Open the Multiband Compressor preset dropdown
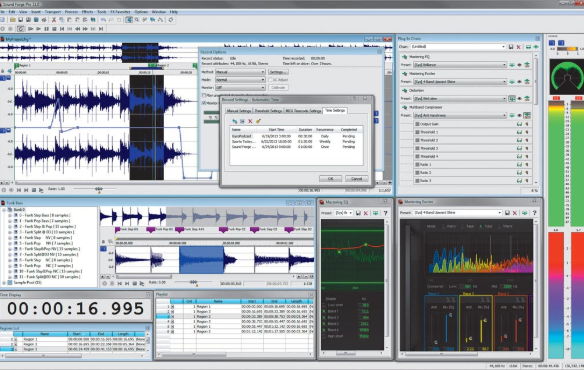 click(460, 116)
